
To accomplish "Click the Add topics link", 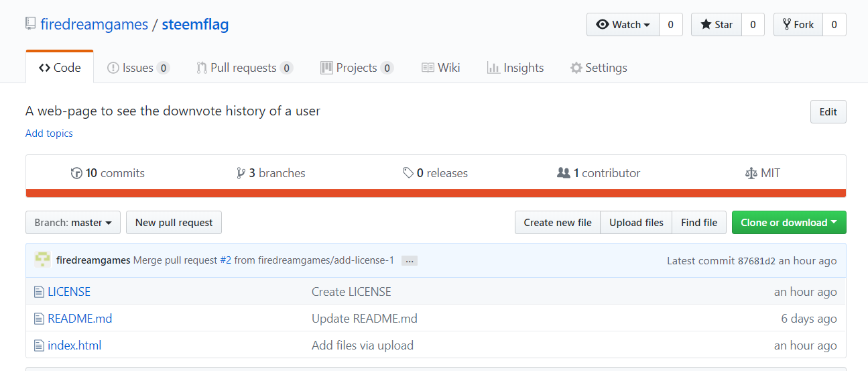I will (49, 133).
